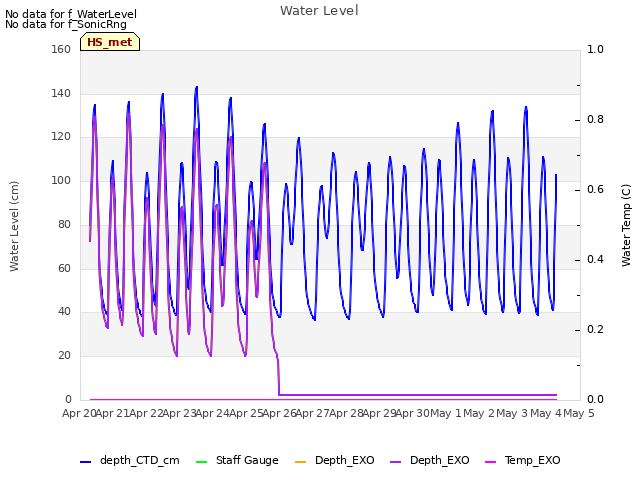Click the Apr 23 date label
Viewport: 640px width, 480px height.
coord(180,413)
